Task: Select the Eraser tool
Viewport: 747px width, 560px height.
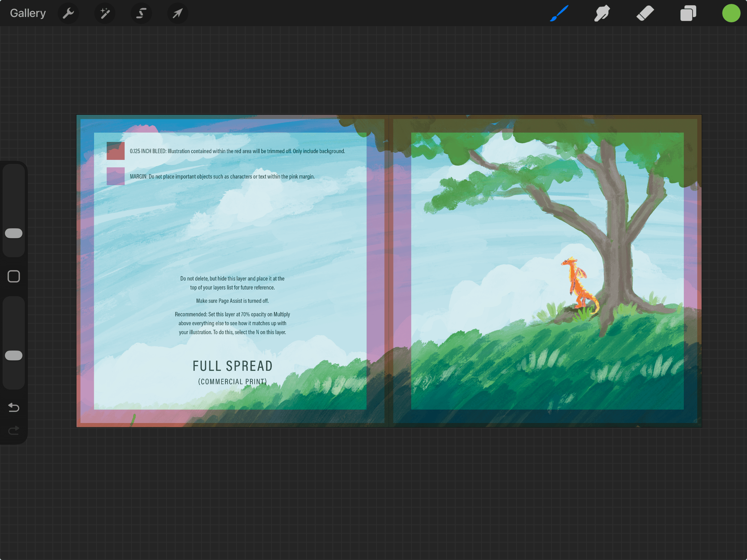Action: [644, 13]
